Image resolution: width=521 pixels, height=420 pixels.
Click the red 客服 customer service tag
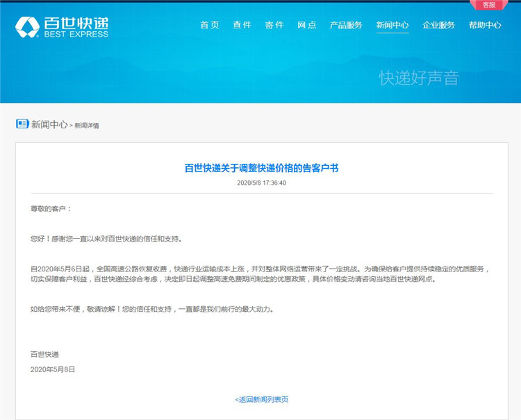coord(489,5)
